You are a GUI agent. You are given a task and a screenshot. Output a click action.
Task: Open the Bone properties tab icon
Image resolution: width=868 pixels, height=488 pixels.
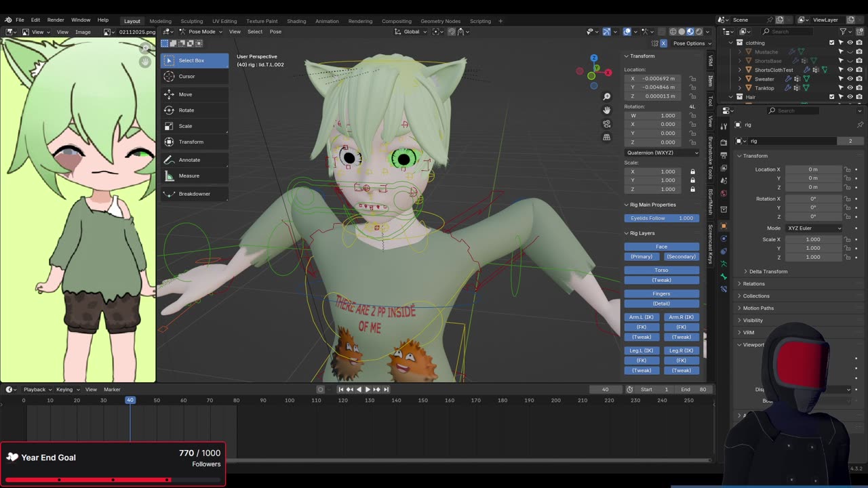click(x=724, y=277)
